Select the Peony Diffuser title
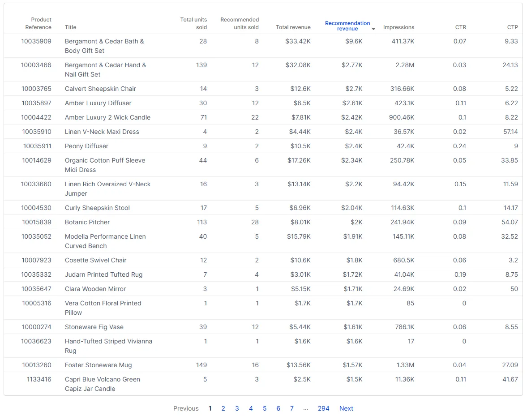 tap(87, 146)
